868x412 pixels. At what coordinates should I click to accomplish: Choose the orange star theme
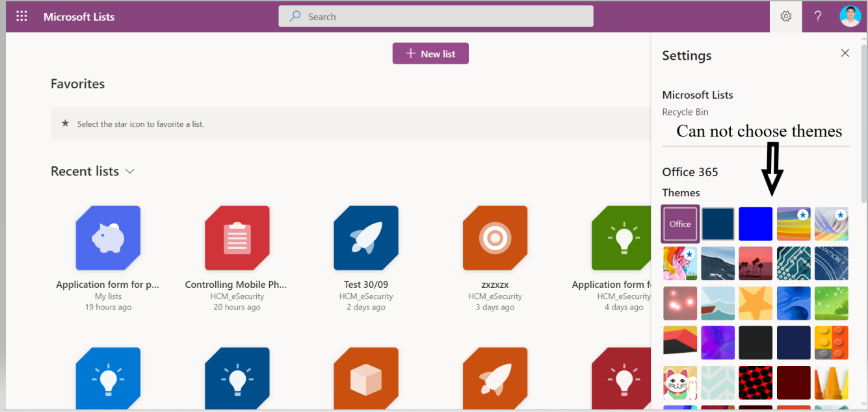pos(756,303)
